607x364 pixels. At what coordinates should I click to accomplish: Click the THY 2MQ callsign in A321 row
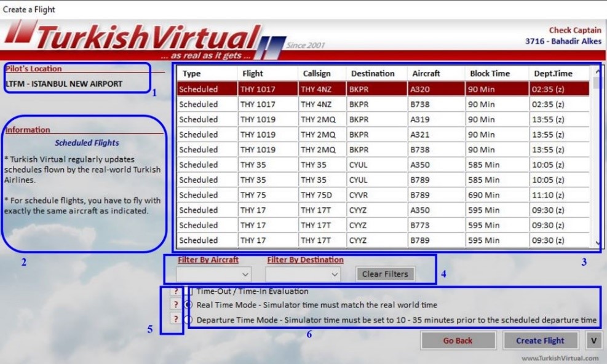tap(322, 135)
